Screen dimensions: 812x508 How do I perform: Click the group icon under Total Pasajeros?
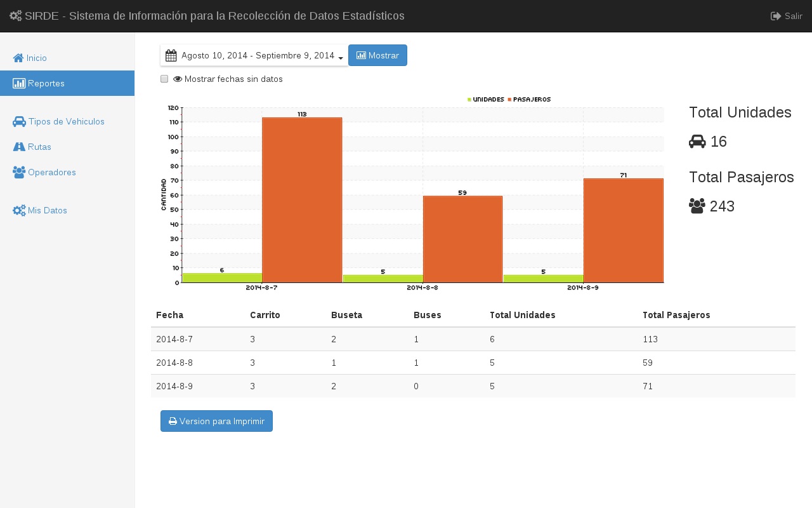coord(697,206)
